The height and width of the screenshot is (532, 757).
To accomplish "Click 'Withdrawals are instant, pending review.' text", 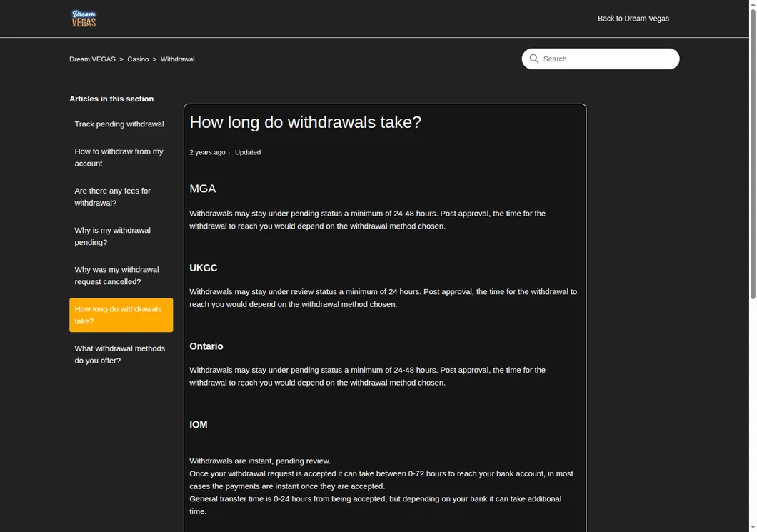I will pyautogui.click(x=260, y=461).
